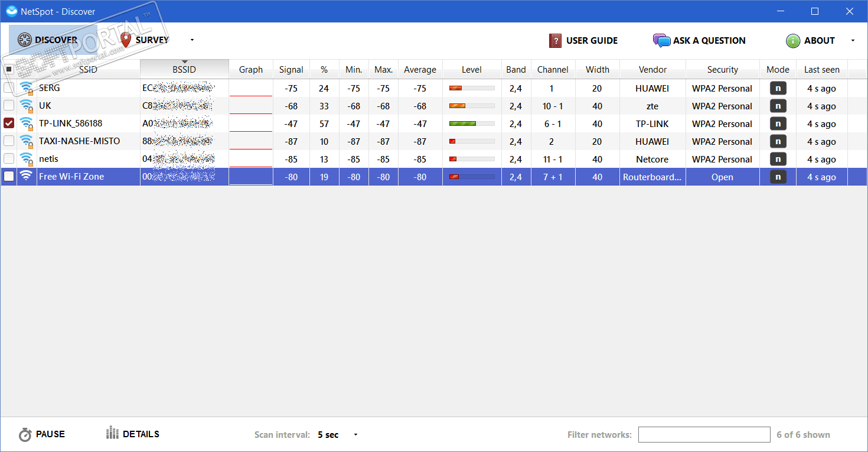Sort the table by Signal column
868x452 pixels.
click(x=291, y=70)
